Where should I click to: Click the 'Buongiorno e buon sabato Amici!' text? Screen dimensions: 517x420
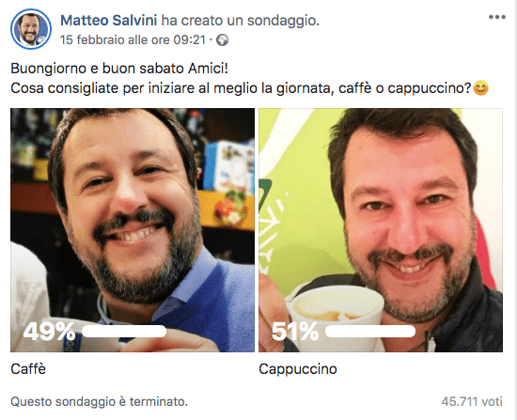pos(119,69)
